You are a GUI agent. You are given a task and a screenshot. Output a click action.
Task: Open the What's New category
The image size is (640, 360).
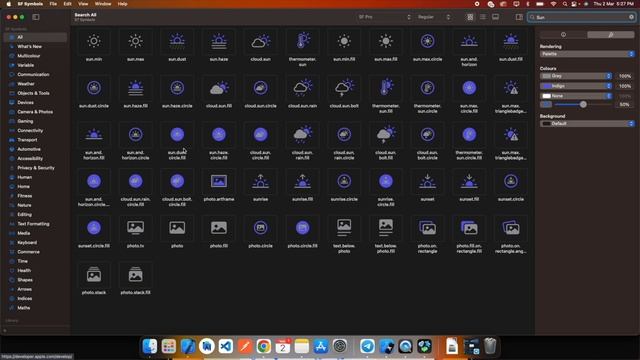coord(35,47)
